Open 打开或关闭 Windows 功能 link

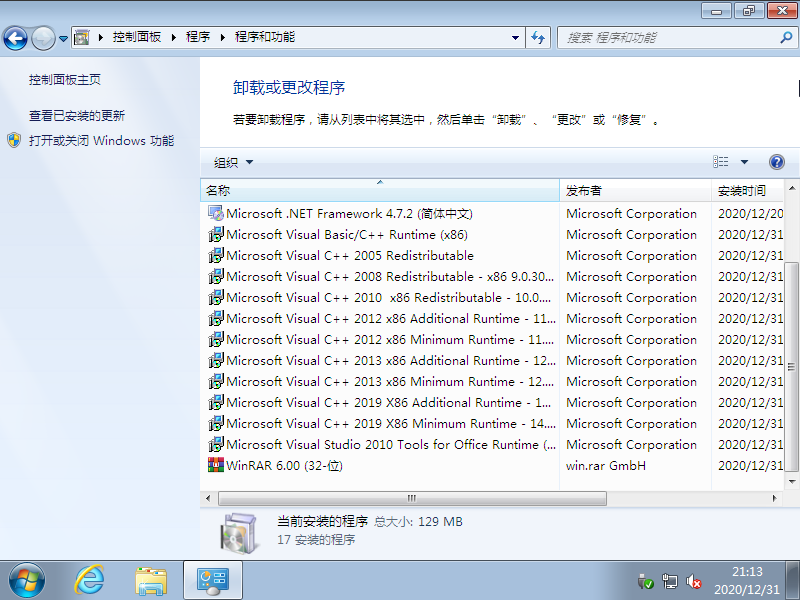102,141
